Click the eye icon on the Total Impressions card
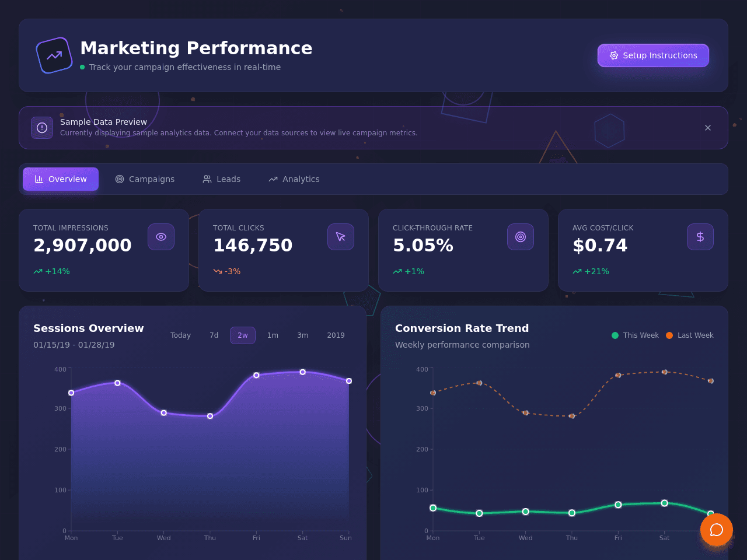The image size is (747, 560). pos(161,237)
